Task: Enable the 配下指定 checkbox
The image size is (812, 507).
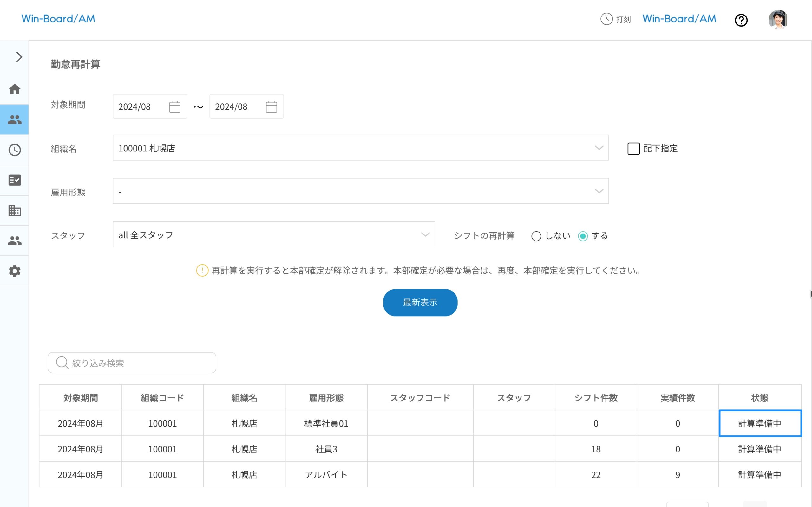Action: click(633, 149)
